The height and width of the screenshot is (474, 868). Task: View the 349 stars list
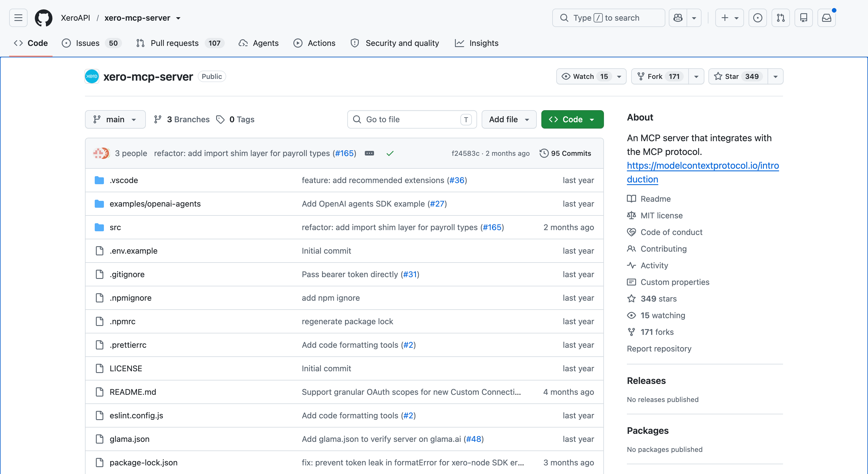(x=652, y=299)
